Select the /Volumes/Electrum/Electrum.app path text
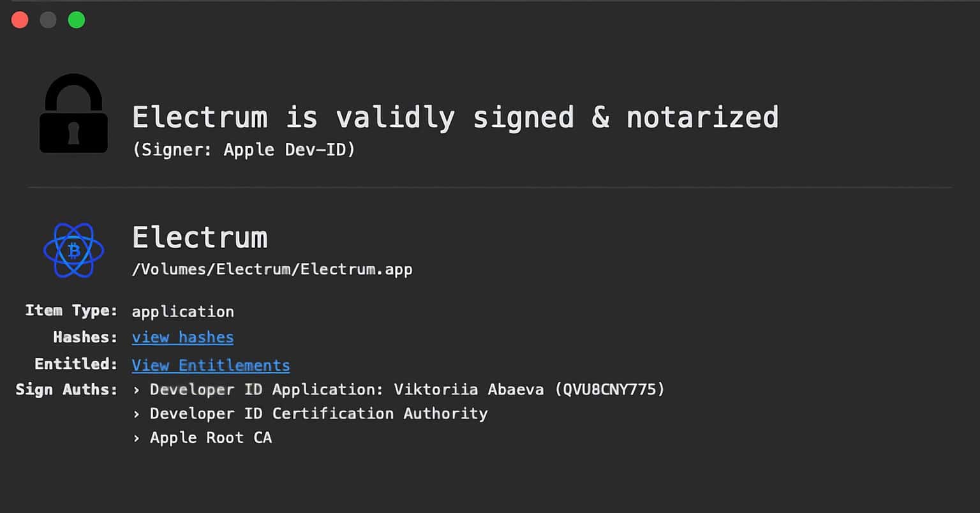 pos(272,269)
